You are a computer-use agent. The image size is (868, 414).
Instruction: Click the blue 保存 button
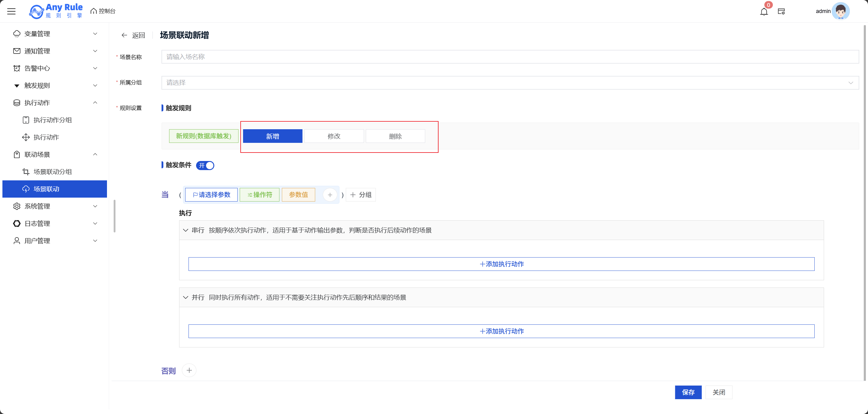[688, 393]
